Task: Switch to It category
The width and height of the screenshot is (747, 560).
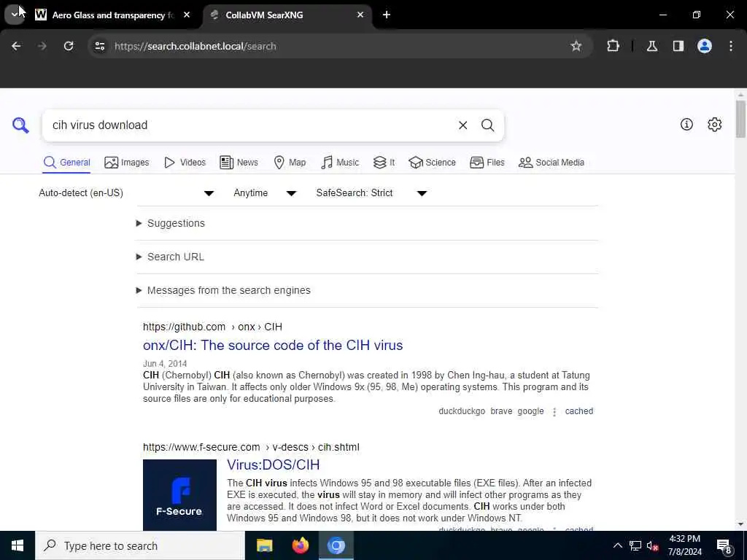Action: (x=384, y=163)
